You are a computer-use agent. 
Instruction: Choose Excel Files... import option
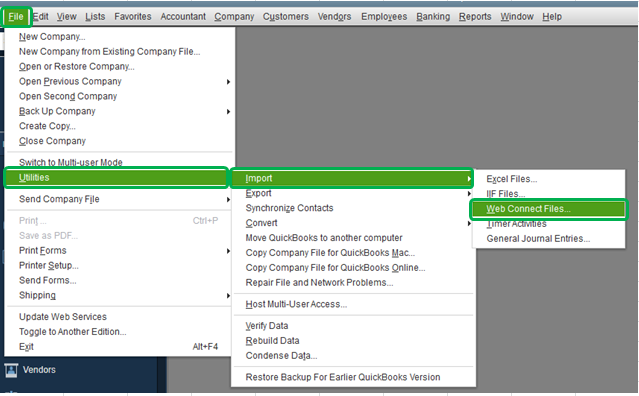pyautogui.click(x=549, y=179)
